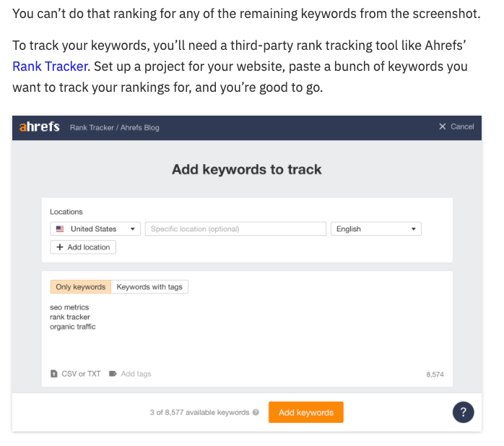Click the US flag icon
The image size is (504, 446).
pos(60,229)
